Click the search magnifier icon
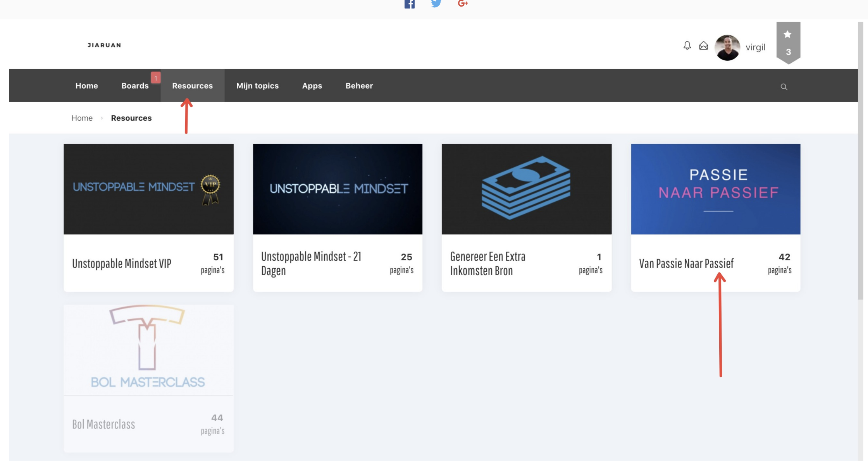Viewport: 868px width, 463px height. click(784, 87)
